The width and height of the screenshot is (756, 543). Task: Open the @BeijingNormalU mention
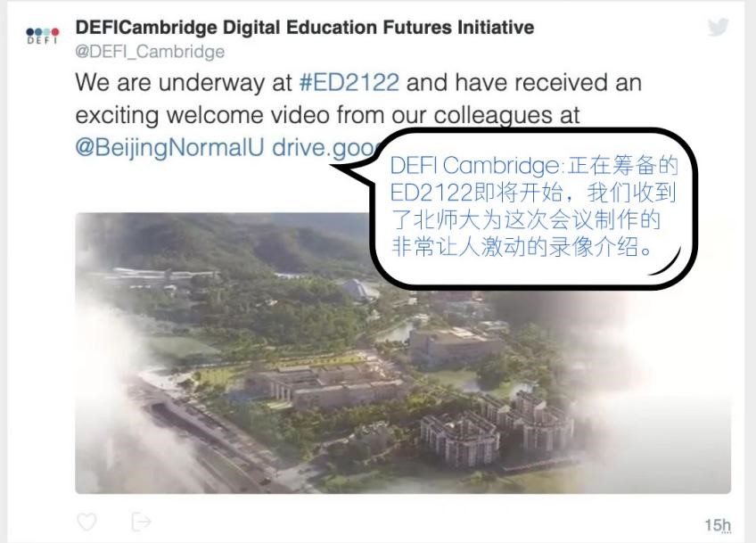(x=169, y=148)
